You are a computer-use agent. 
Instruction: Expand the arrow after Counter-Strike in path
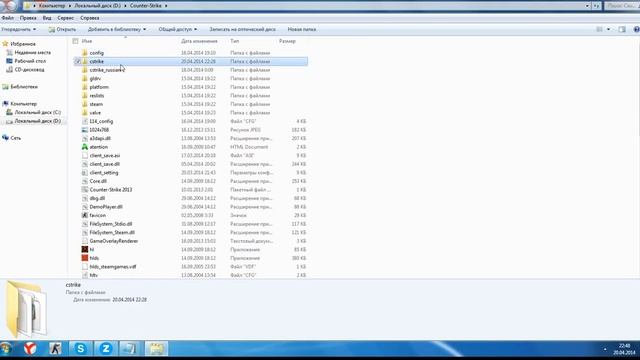(x=166, y=6)
